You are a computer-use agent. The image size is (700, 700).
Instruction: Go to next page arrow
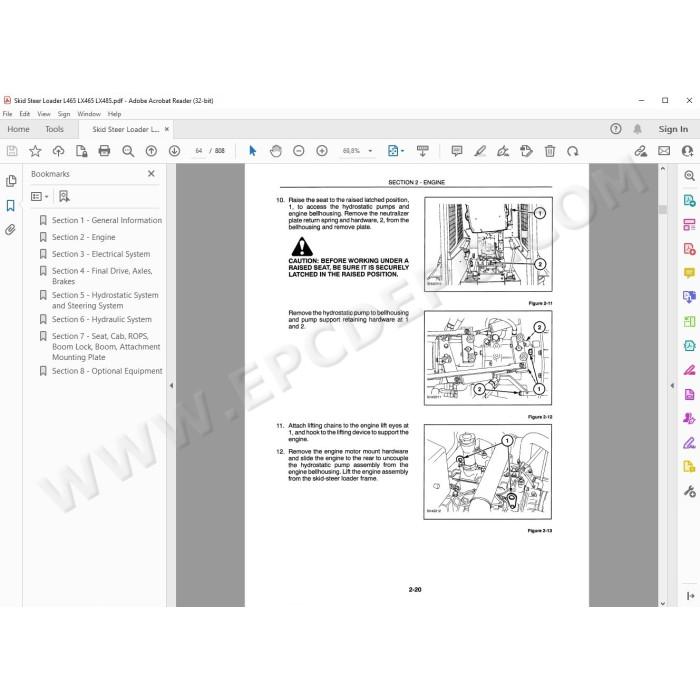coord(175,151)
